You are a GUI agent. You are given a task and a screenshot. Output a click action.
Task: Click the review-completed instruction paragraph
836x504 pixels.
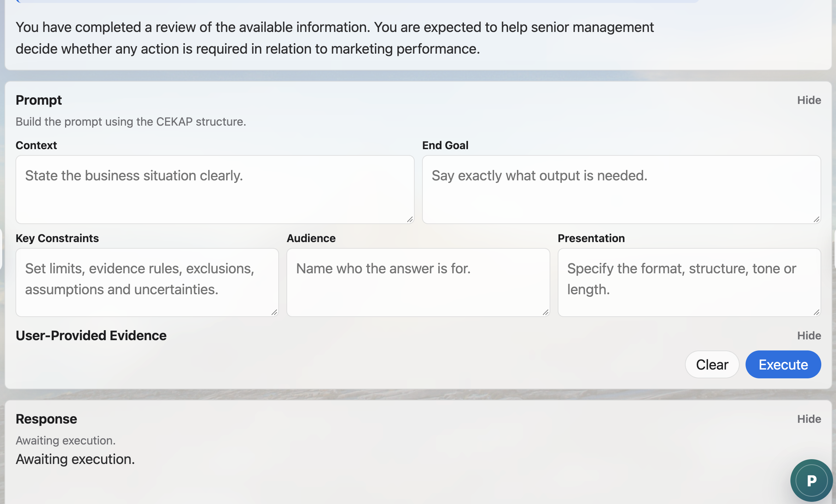(x=335, y=38)
